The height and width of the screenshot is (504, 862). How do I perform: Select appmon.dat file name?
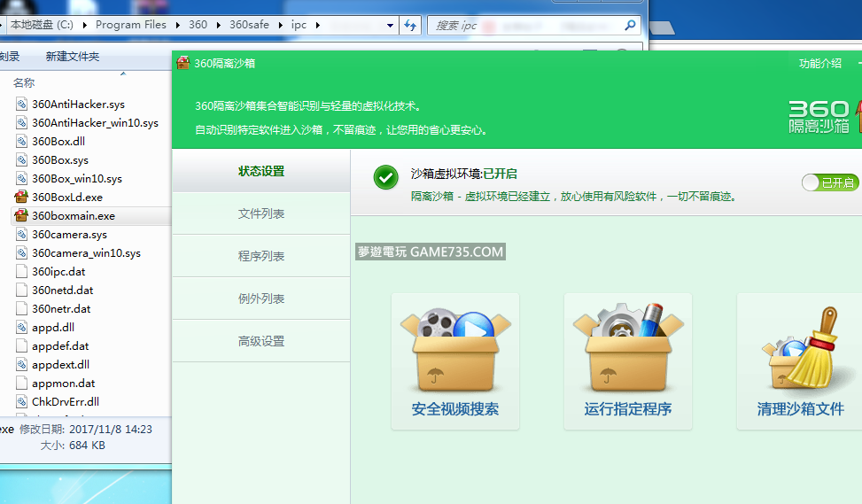tap(63, 383)
